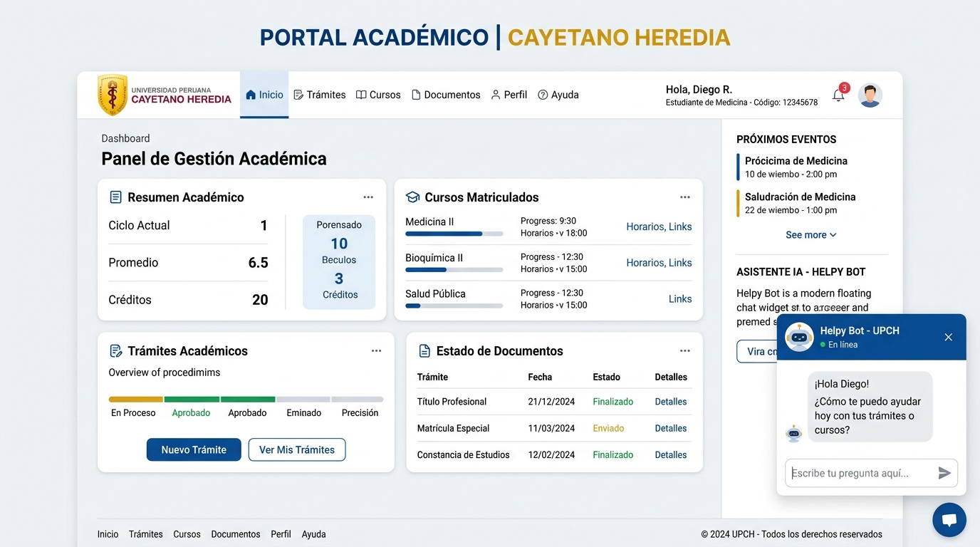Open Links for Salud Pública
The width and height of the screenshot is (980, 547).
pyautogui.click(x=680, y=299)
